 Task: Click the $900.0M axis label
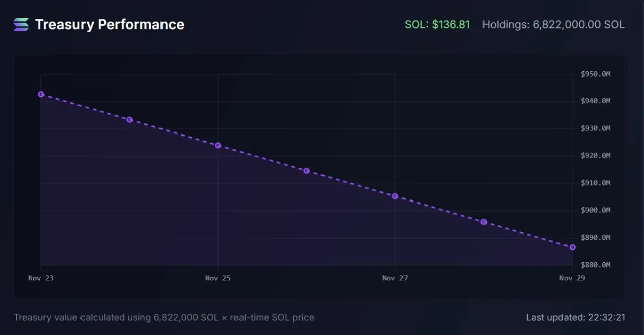pyautogui.click(x=595, y=210)
